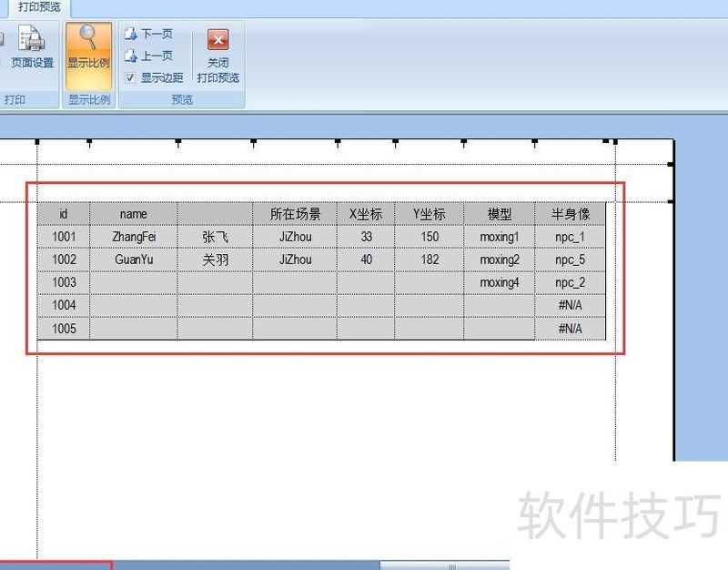Open the 页面设置 page setup dialog

tap(34, 50)
